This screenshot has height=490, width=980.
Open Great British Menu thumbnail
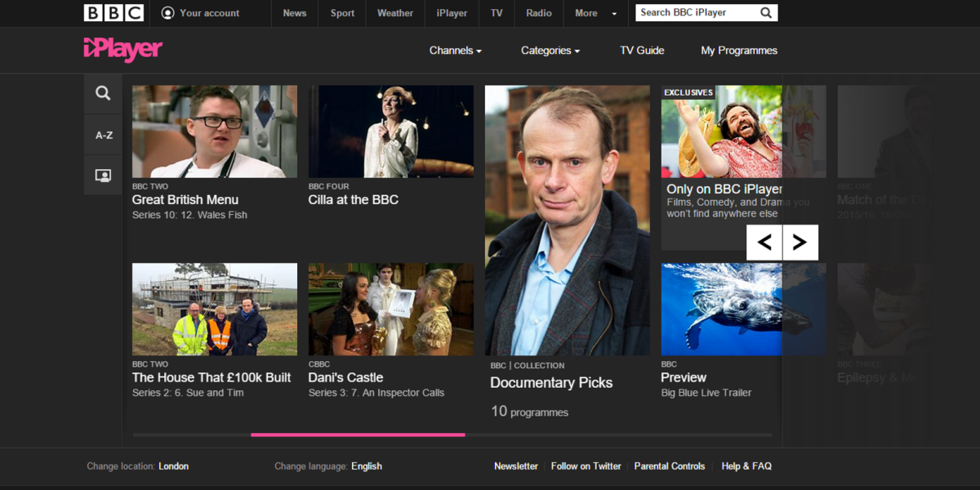pos(215,131)
